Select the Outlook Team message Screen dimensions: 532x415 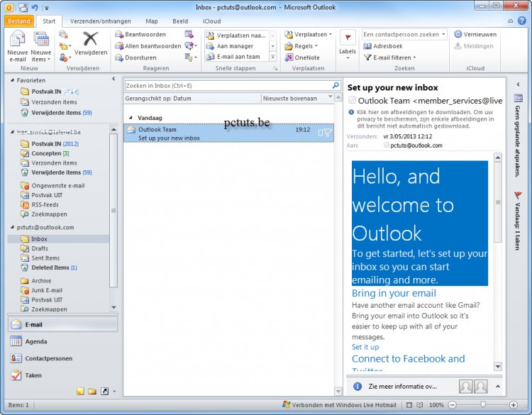point(228,133)
